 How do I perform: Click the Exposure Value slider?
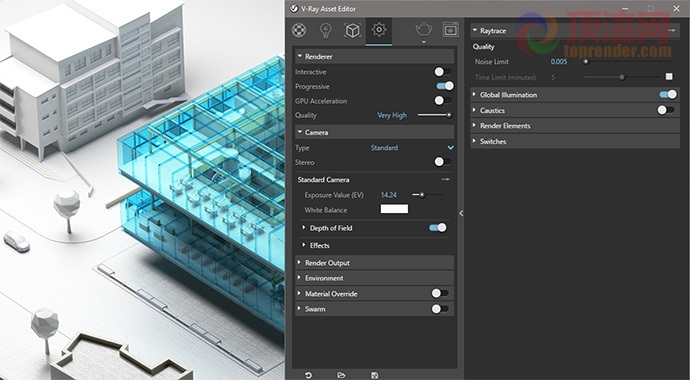(x=427, y=194)
